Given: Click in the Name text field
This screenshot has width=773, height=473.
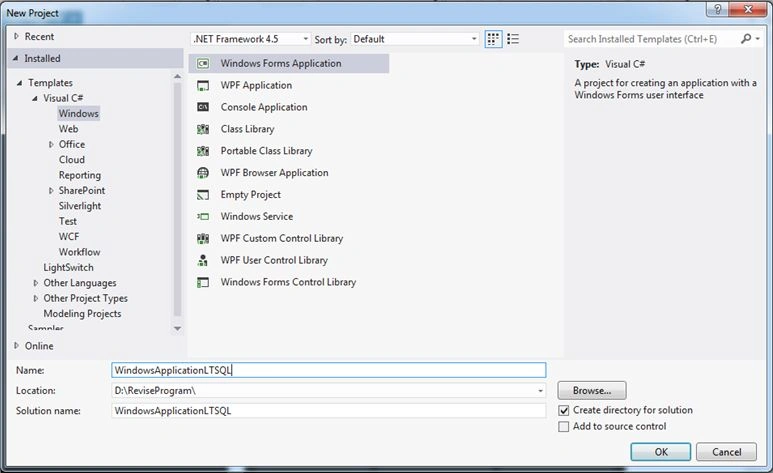Looking at the screenshot, I should [329, 370].
